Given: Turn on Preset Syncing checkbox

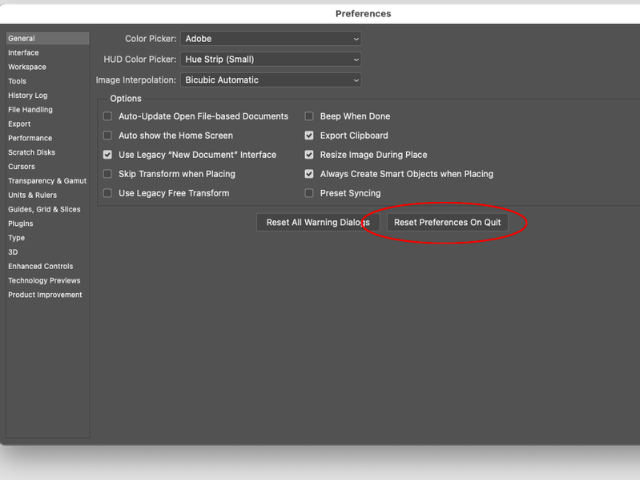Looking at the screenshot, I should click(x=309, y=193).
